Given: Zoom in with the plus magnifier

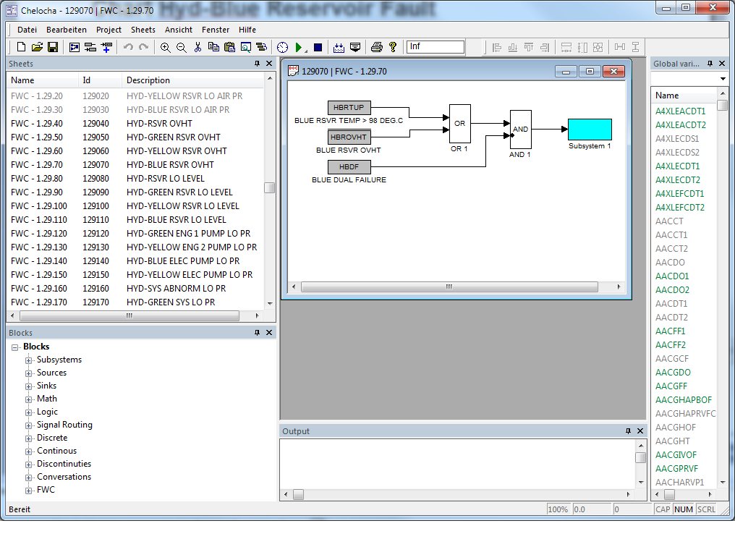Looking at the screenshot, I should coord(165,47).
